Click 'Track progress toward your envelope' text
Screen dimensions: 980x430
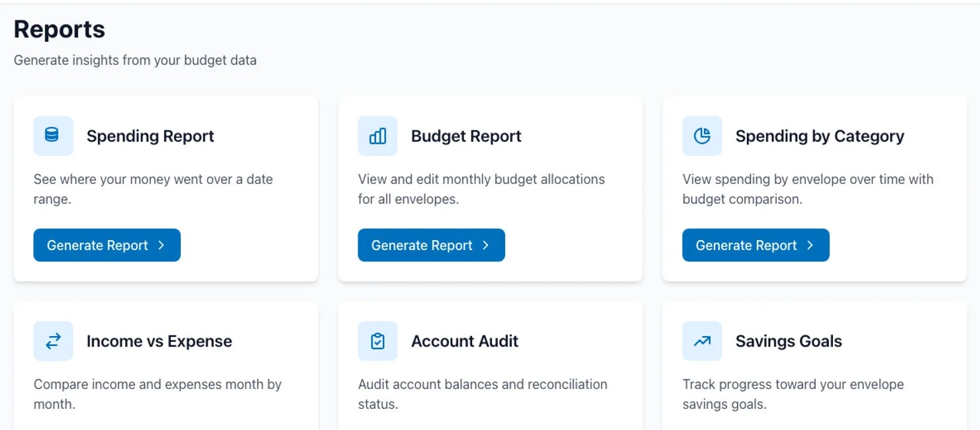pyautogui.click(x=793, y=394)
